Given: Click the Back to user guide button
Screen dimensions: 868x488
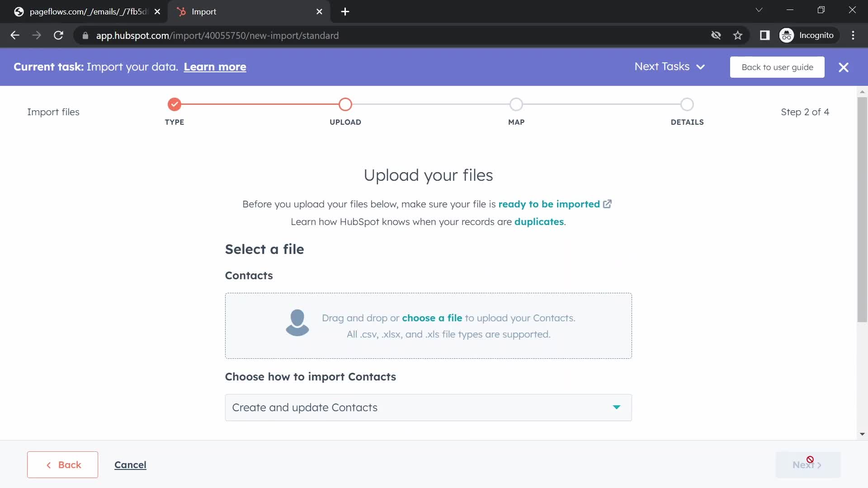Looking at the screenshot, I should pyautogui.click(x=778, y=67).
